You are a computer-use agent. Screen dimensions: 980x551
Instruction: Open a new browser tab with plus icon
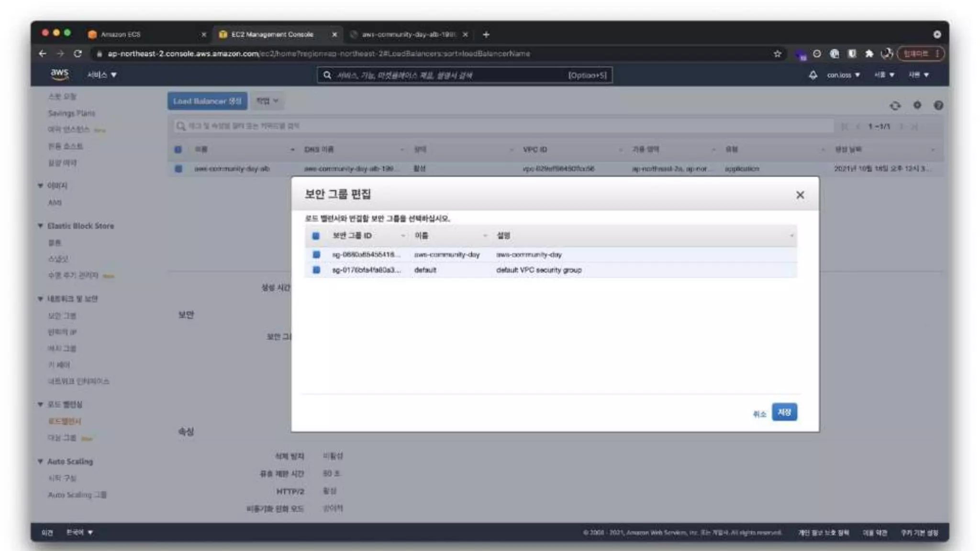[486, 34]
